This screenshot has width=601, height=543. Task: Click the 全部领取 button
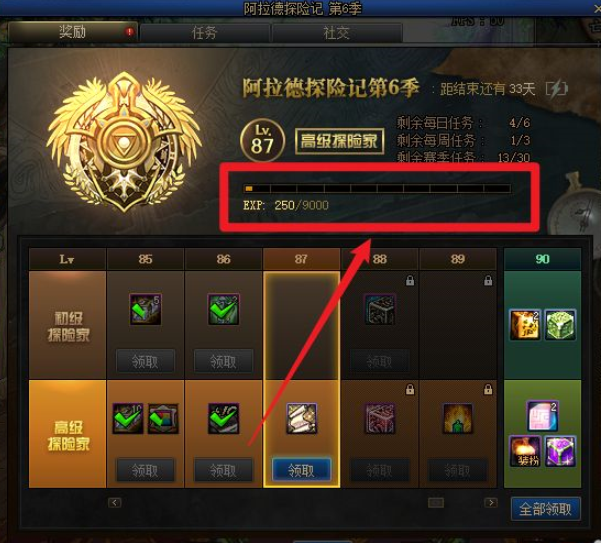(x=545, y=509)
